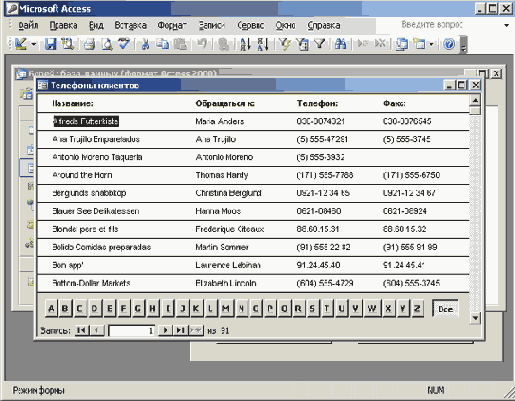Jump to the last record
The image size is (515, 401).
180,330
